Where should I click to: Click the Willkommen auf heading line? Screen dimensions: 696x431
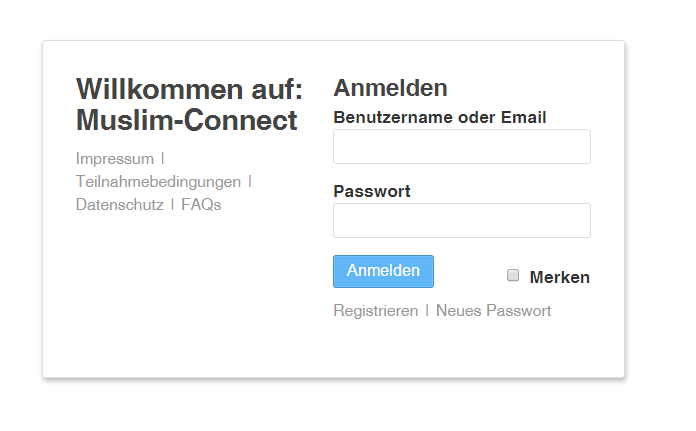click(x=189, y=88)
